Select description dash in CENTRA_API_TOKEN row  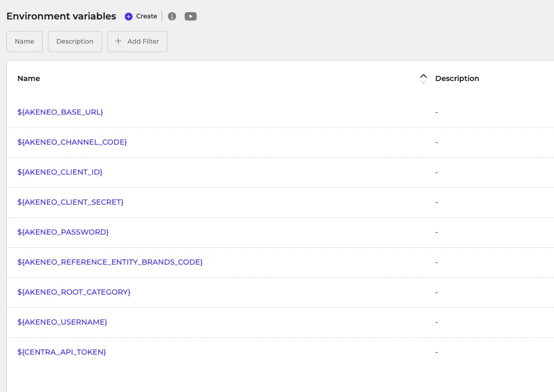point(437,353)
